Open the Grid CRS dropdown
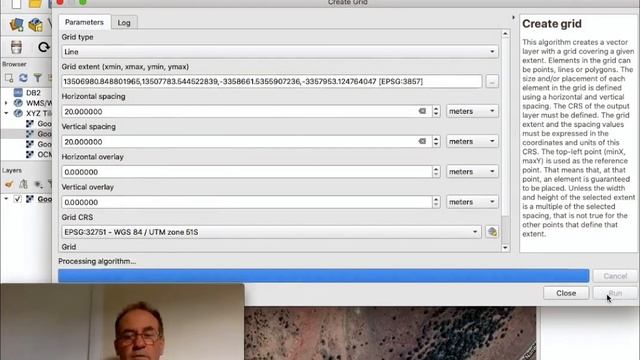640x360 pixels. 271,232
